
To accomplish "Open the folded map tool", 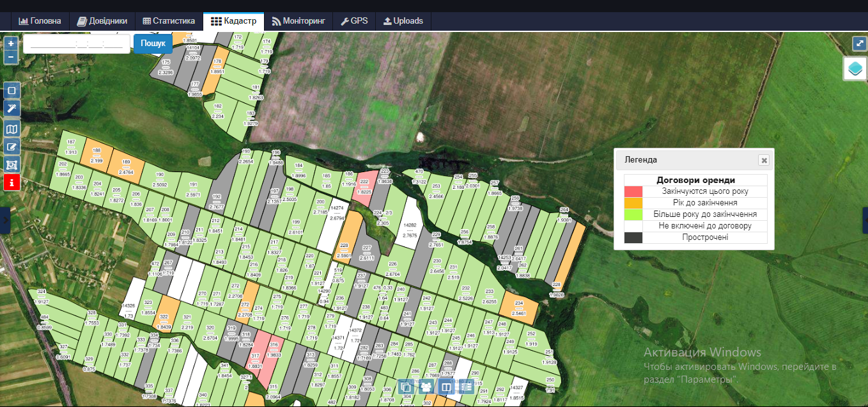I will click(12, 129).
